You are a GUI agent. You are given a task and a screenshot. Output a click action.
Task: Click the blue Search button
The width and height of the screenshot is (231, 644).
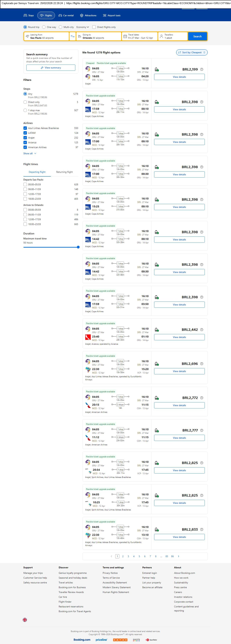tap(197, 36)
